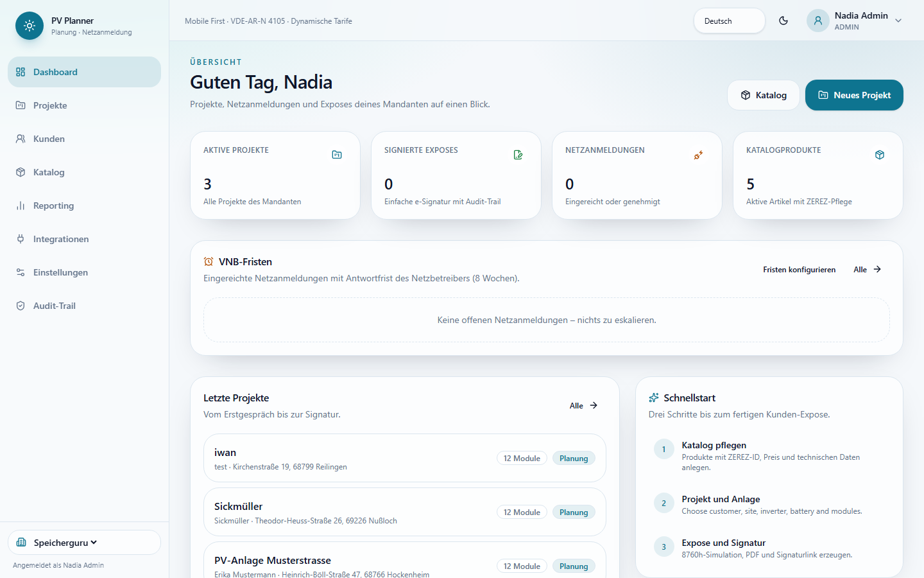Click the Einstellungen sliders icon

click(x=21, y=272)
